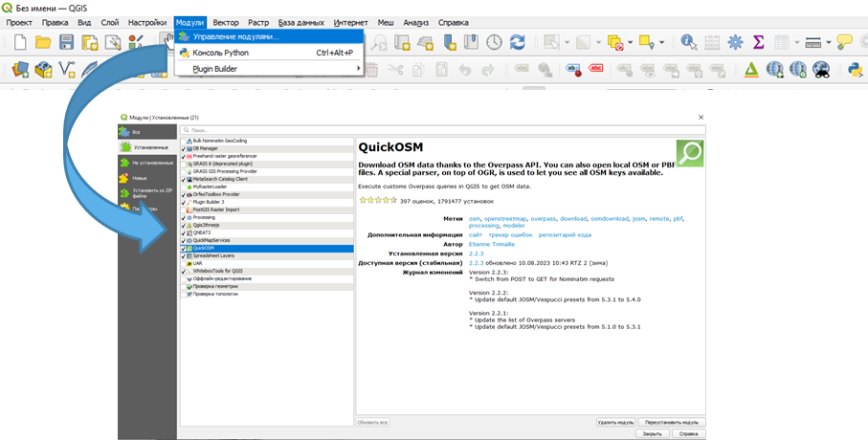This screenshot has width=868, height=440.
Task: Refresh map with the blue arrows icon
Action: (x=517, y=42)
